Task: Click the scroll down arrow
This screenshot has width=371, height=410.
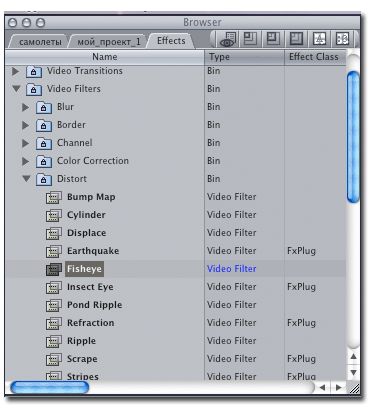Action: (354, 372)
